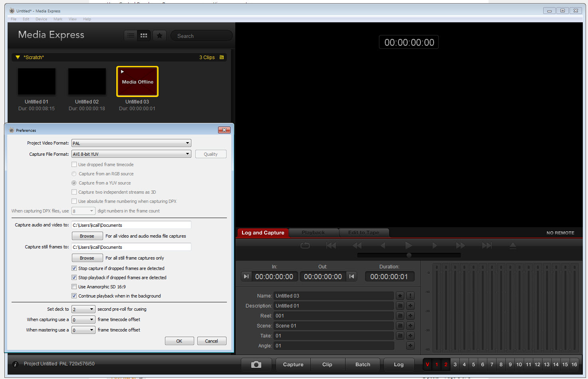Image resolution: width=588 pixels, height=379 pixels.
Task: Toggle video channel V enable
Action: coord(427,364)
